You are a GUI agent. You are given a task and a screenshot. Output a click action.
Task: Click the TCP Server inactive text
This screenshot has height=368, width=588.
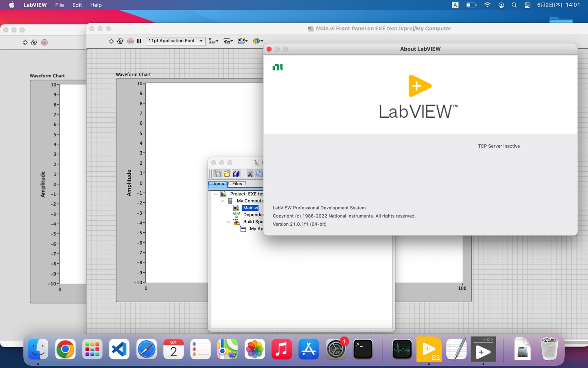[x=499, y=146]
